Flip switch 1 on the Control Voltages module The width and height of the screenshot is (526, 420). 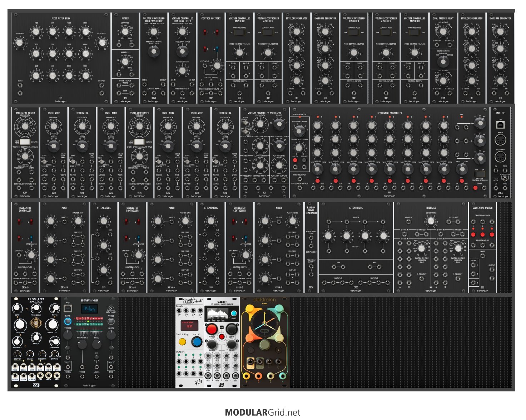click(205, 33)
